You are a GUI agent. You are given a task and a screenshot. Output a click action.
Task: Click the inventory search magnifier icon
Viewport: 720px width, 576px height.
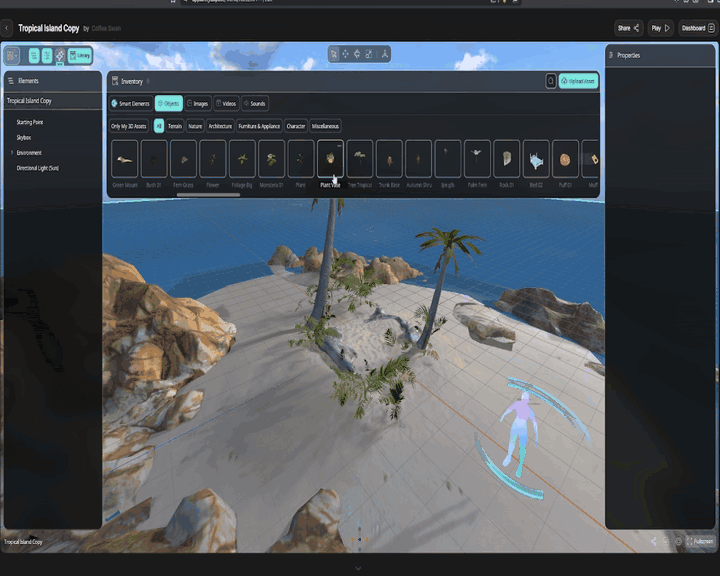[x=550, y=81]
